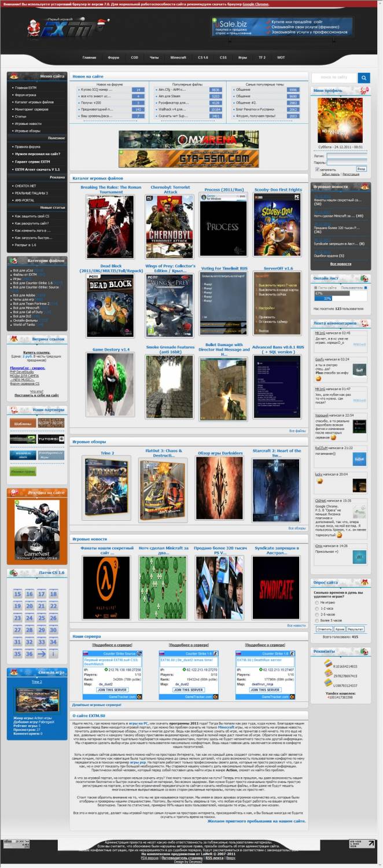Open the Half-Life 3 news image
Viewport: 383px width, 868px height.
tap(106, 587)
